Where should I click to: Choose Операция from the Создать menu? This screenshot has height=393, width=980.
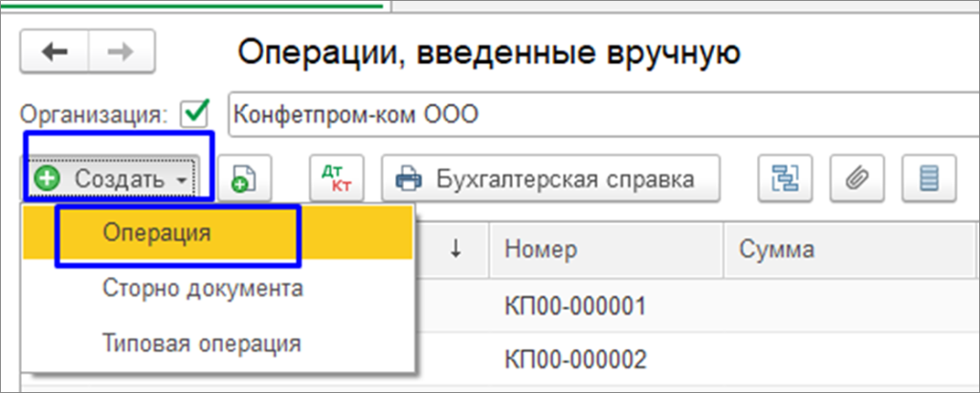(217, 232)
